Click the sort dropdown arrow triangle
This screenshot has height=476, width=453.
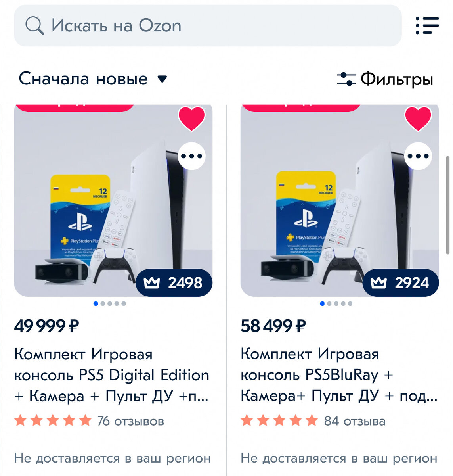162,79
